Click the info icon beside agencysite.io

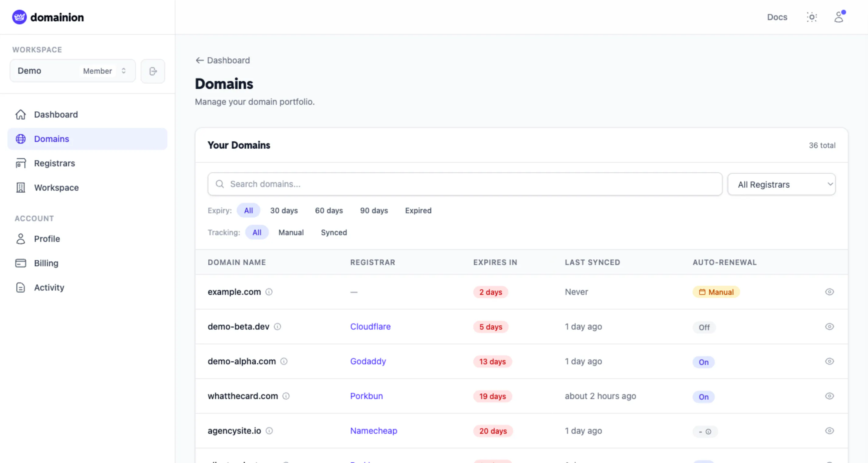click(x=269, y=431)
